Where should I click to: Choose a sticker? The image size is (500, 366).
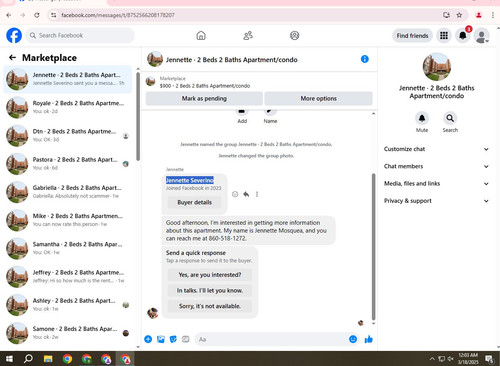[x=173, y=339]
